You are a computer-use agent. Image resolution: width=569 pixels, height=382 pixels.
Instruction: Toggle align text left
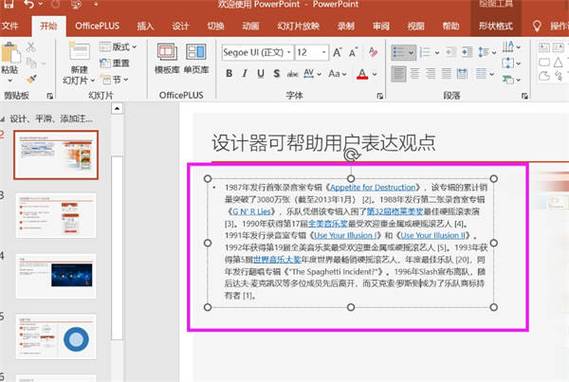pos(398,74)
